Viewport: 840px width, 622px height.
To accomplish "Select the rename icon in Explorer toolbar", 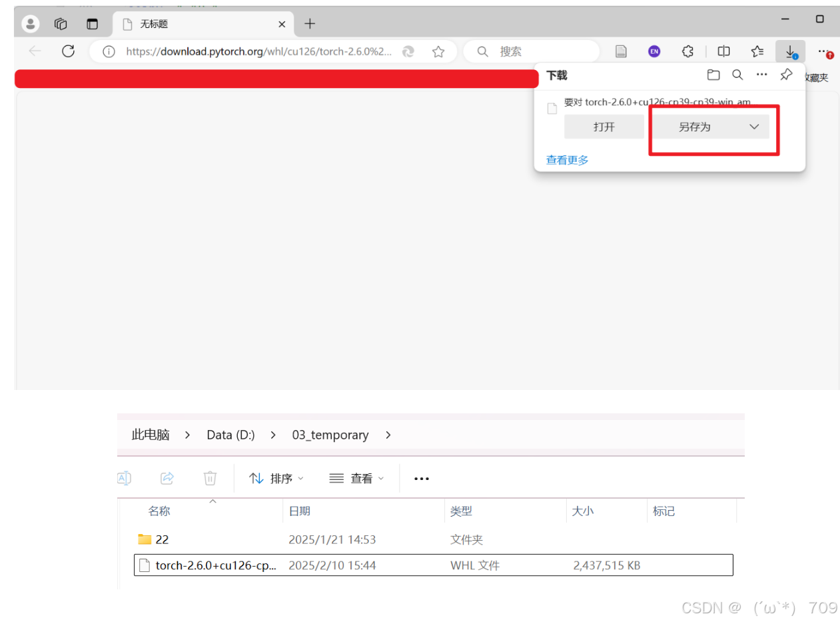I will 124,478.
